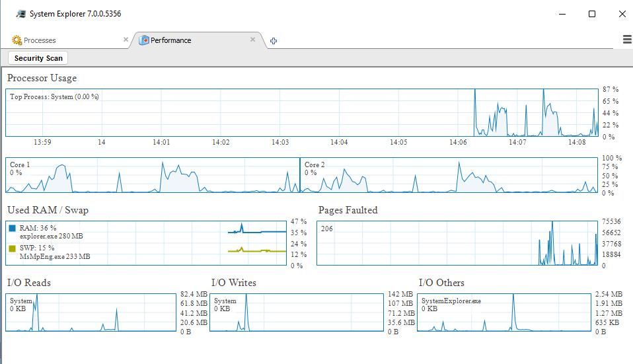Viewport: 633px width, 364px height.
Task: Click the gear icon on Processes tab
Action: (x=17, y=40)
